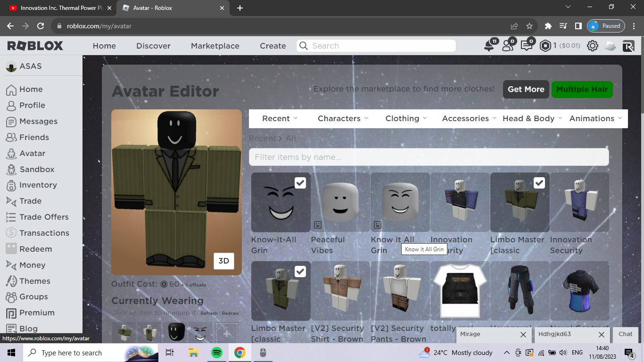
Task: Click empty plus slot in Currently Wearing
Action: point(227,333)
